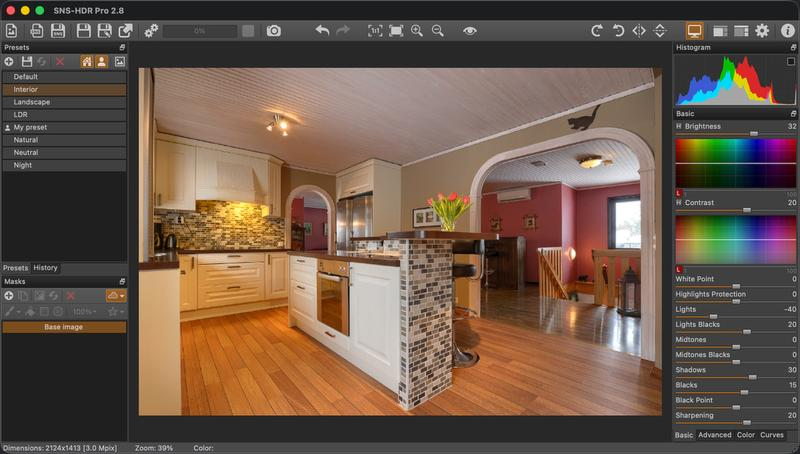Select the Default preset

click(64, 77)
